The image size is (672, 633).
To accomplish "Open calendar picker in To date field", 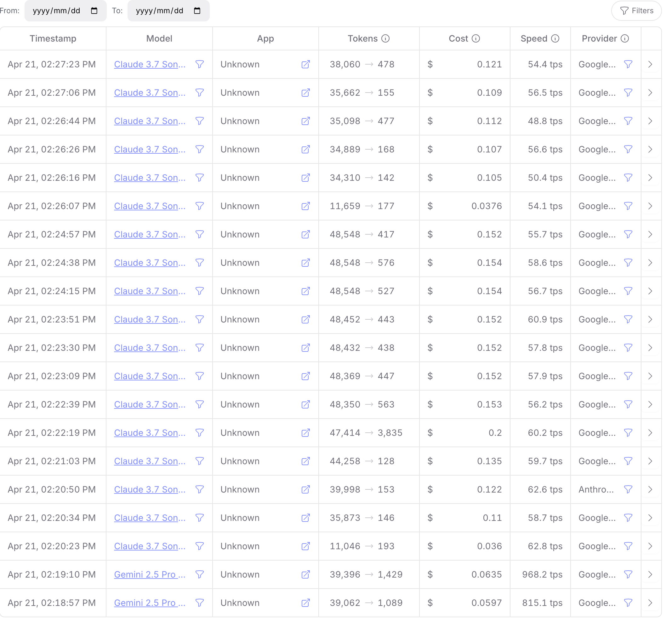I will click(x=197, y=11).
